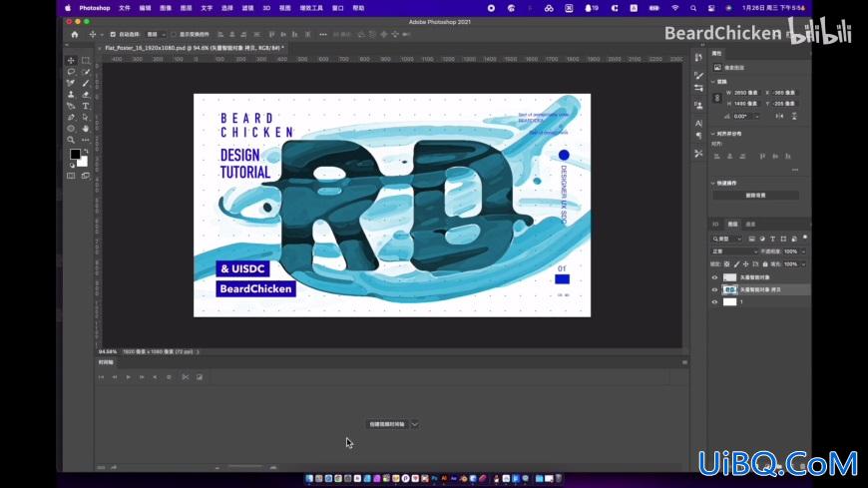868x488 pixels.
Task: Select the Brush tool
Action: click(x=85, y=83)
